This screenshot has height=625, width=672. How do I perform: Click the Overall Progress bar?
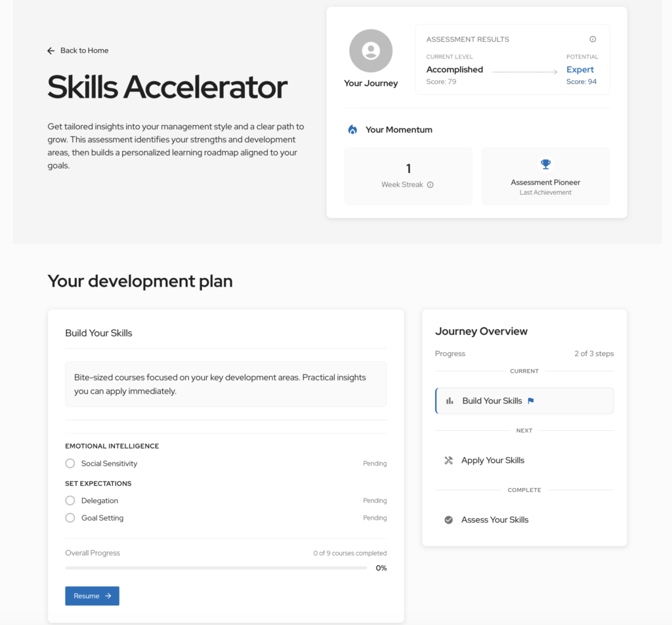pyautogui.click(x=216, y=568)
